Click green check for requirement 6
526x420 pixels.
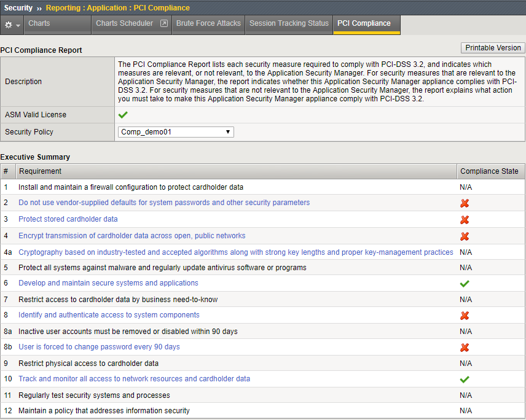[x=465, y=284]
